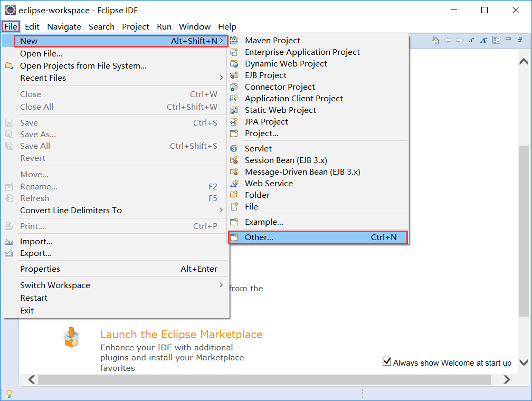
Task: Expand the Recent Files submenu arrow
Action: click(221, 78)
